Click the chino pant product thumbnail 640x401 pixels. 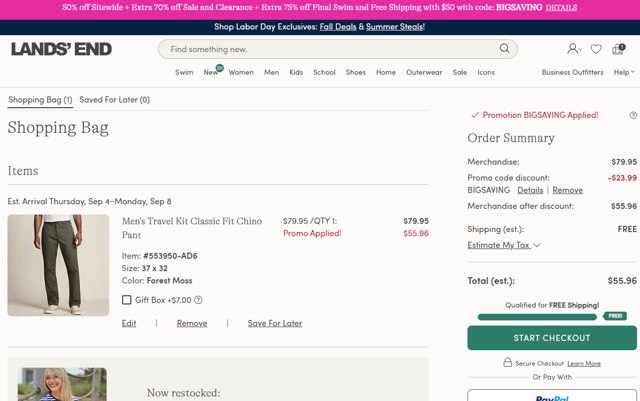58,265
